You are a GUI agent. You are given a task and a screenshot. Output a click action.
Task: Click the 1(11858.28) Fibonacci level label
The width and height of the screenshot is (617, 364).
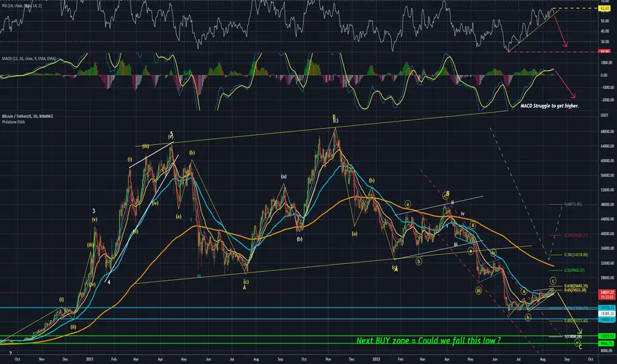point(573,336)
